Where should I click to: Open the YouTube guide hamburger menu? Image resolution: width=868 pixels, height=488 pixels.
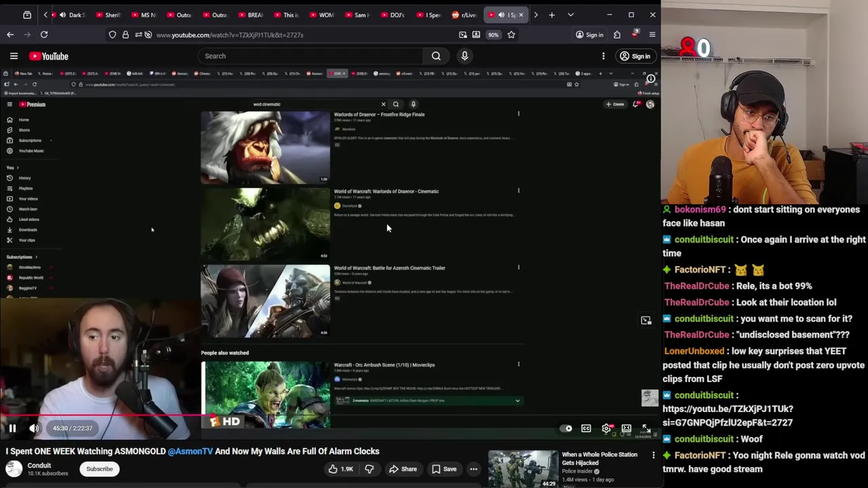click(x=14, y=56)
